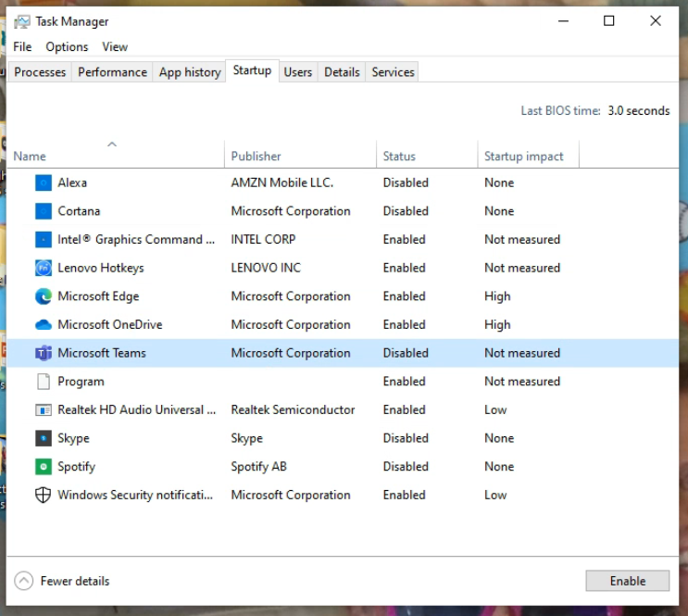Click Disabled status for Skype
This screenshot has width=688, height=616.
[406, 438]
